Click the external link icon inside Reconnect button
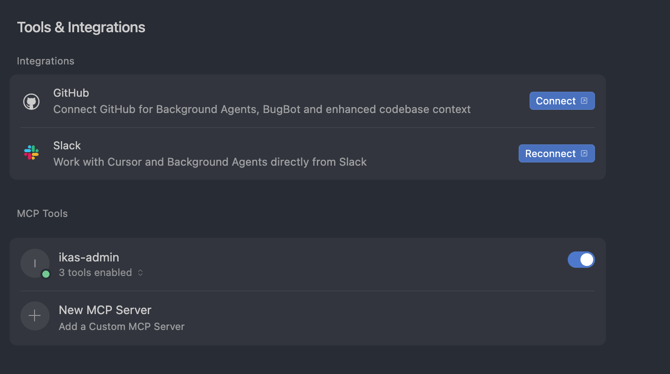Screen dimensions: 670x374 click(x=584, y=153)
